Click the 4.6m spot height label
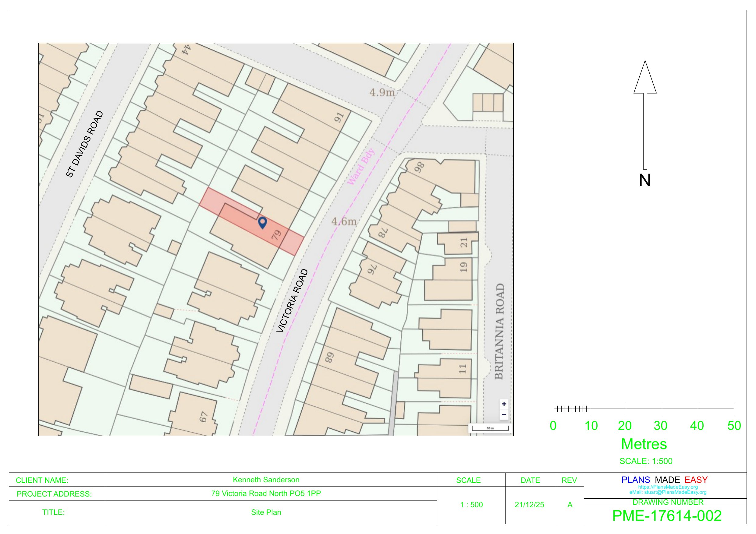 344,221
